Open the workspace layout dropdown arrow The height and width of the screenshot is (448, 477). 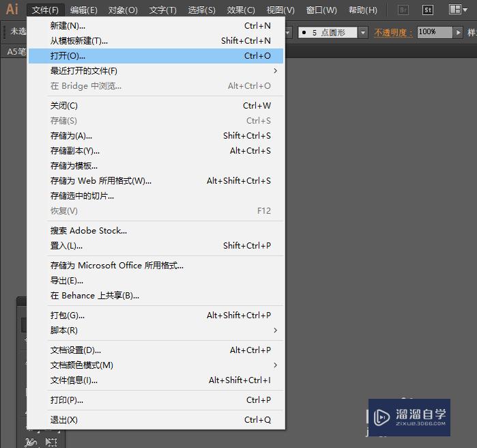pos(465,10)
